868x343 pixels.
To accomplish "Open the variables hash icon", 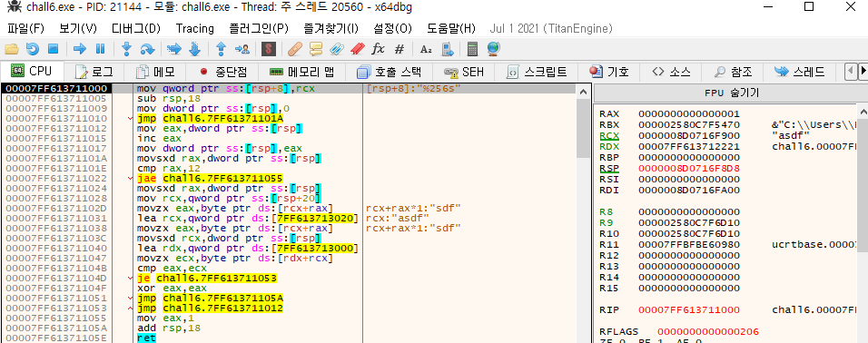I will coord(399,49).
